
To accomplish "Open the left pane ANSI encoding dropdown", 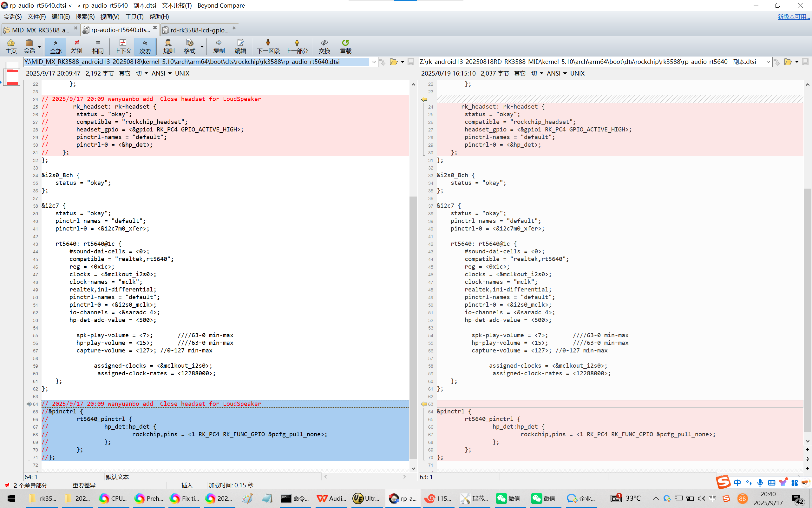I will tap(161, 73).
